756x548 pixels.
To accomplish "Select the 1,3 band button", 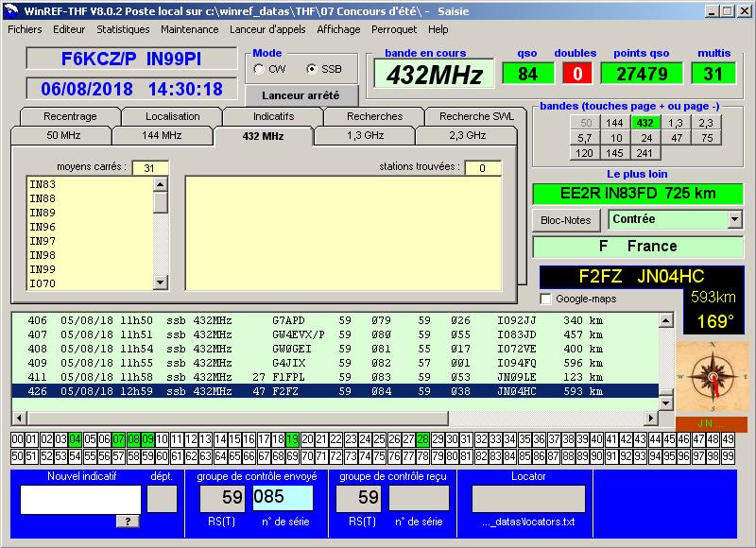I will tap(676, 123).
